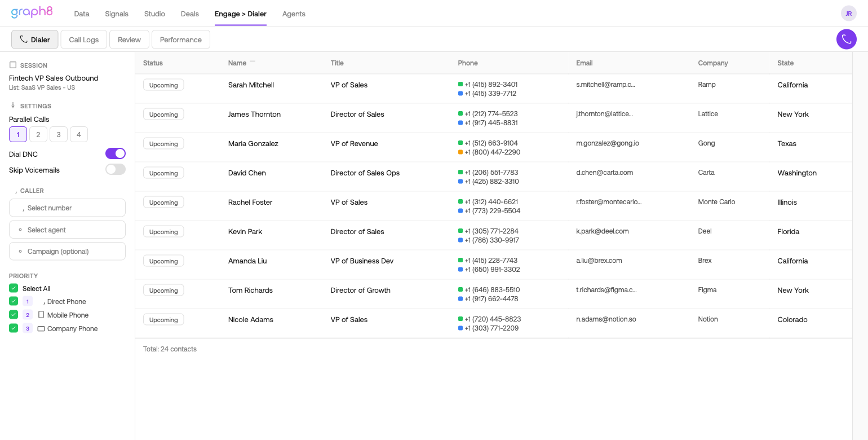Select contact name David Chen

pyautogui.click(x=247, y=173)
